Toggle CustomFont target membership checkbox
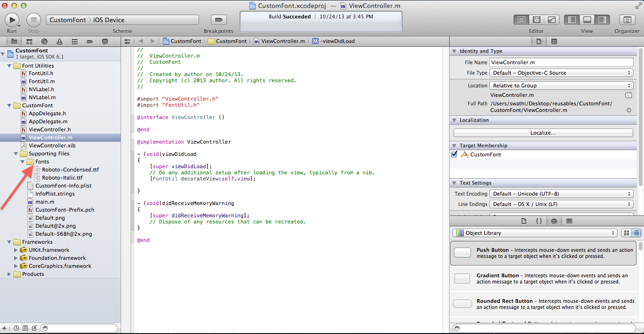The image size is (644, 334). click(454, 154)
